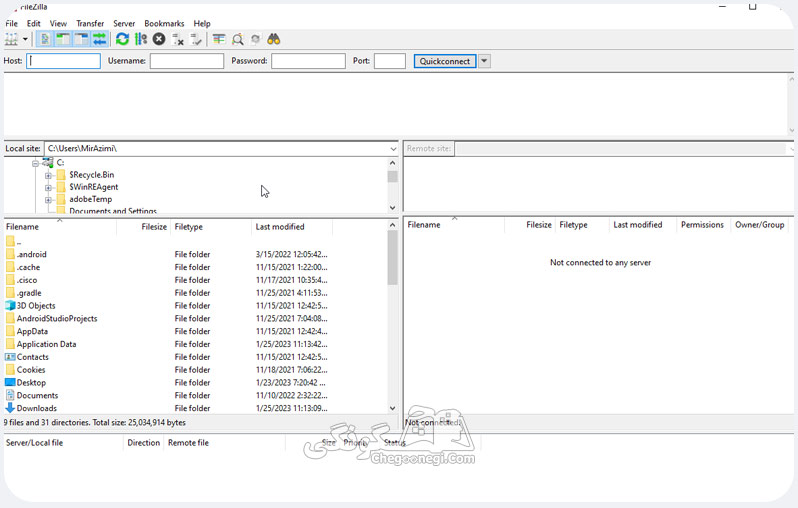Select the AndroidStudioProjects folder icon
Image resolution: width=798 pixels, height=508 pixels.
[10, 318]
